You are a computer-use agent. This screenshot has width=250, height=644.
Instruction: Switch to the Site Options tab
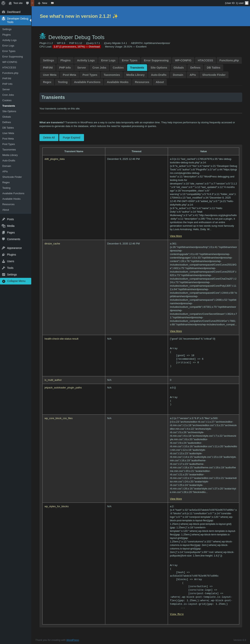click(x=159, y=67)
